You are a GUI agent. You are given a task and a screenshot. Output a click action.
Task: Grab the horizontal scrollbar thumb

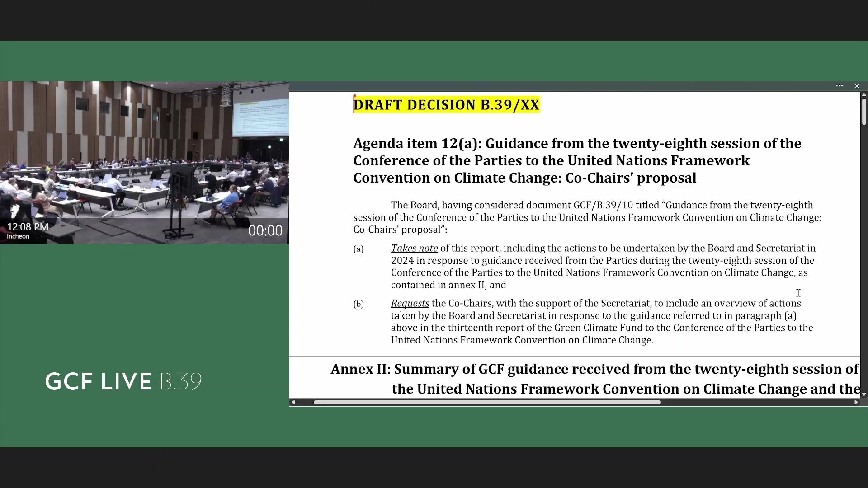pyautogui.click(x=487, y=402)
